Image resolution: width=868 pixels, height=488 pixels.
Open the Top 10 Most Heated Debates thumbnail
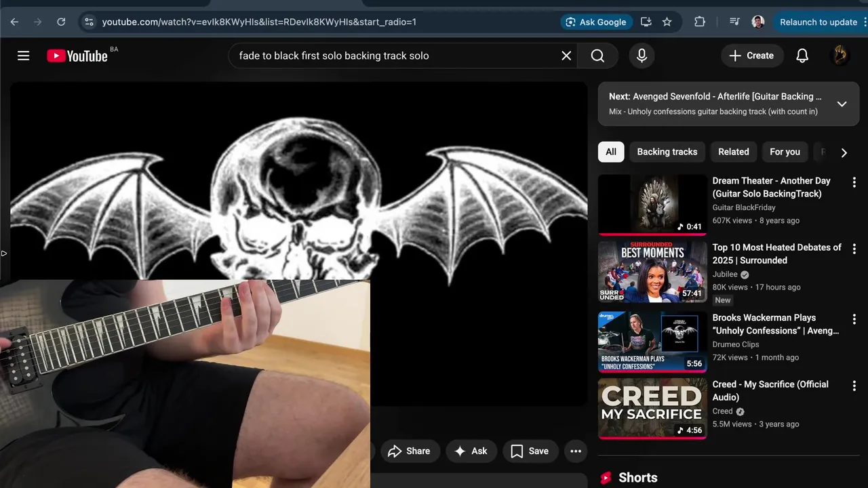(x=652, y=272)
